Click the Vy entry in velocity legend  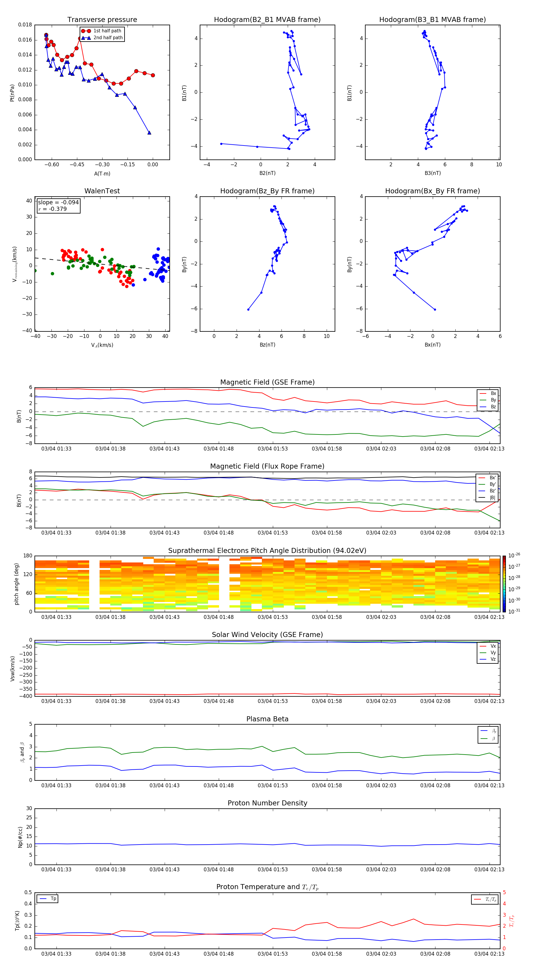click(488, 652)
